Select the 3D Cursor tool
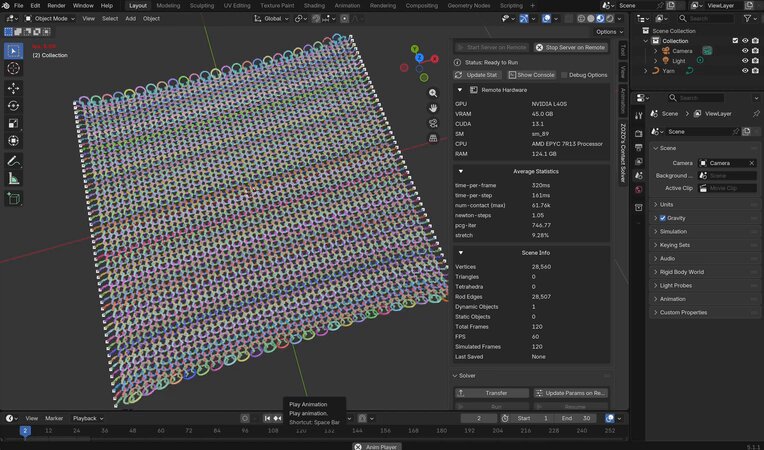 (x=14, y=68)
